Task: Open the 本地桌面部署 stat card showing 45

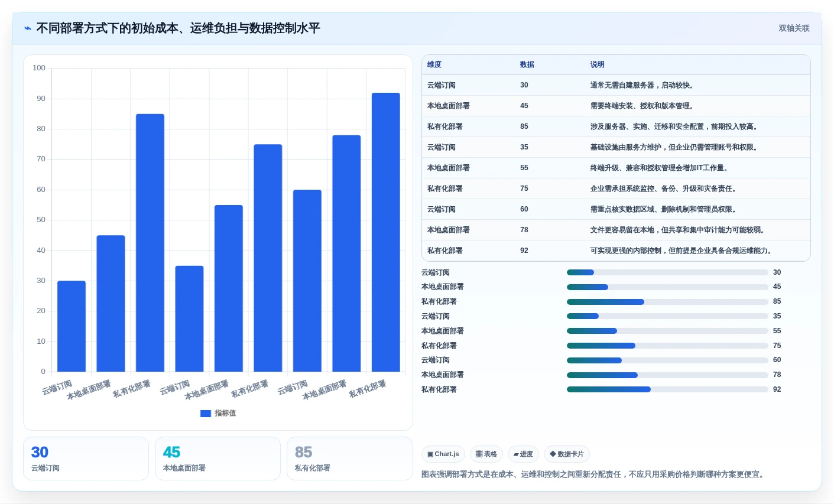Action: [x=218, y=459]
